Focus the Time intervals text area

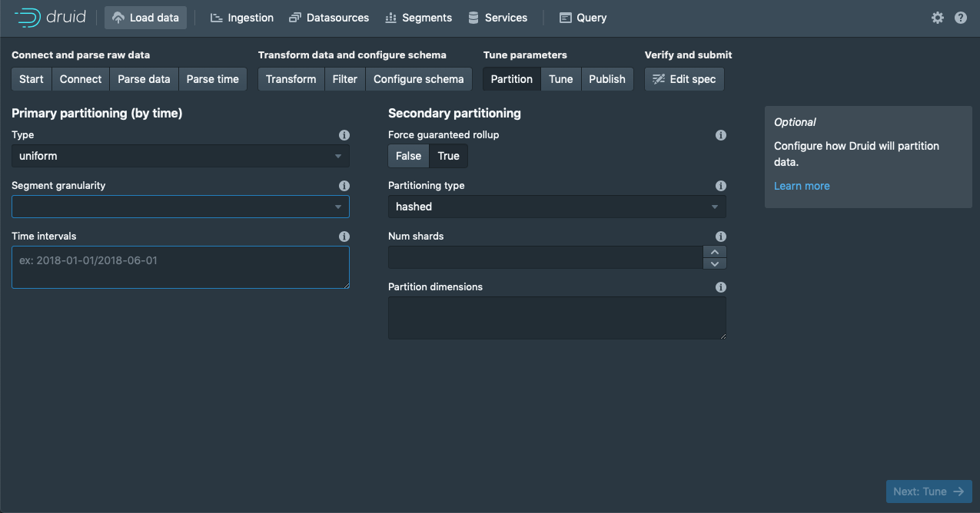click(181, 267)
